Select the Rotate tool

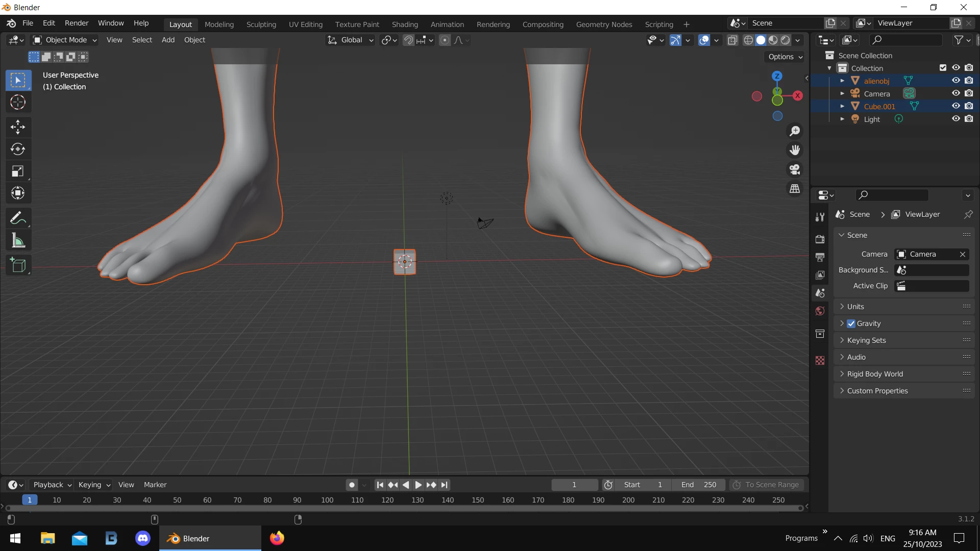coord(18,149)
